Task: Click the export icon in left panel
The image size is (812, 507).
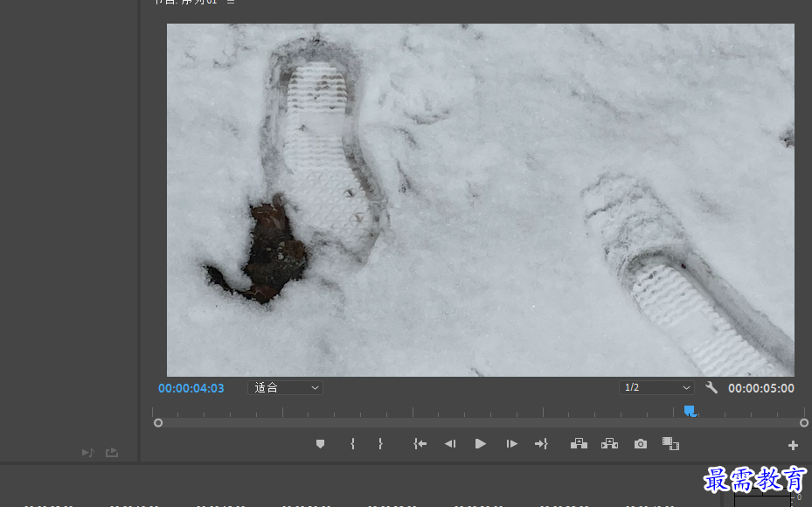Action: (112, 453)
